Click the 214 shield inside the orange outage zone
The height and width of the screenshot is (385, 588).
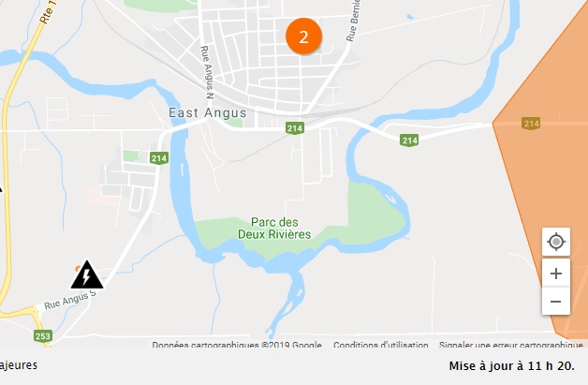531,124
